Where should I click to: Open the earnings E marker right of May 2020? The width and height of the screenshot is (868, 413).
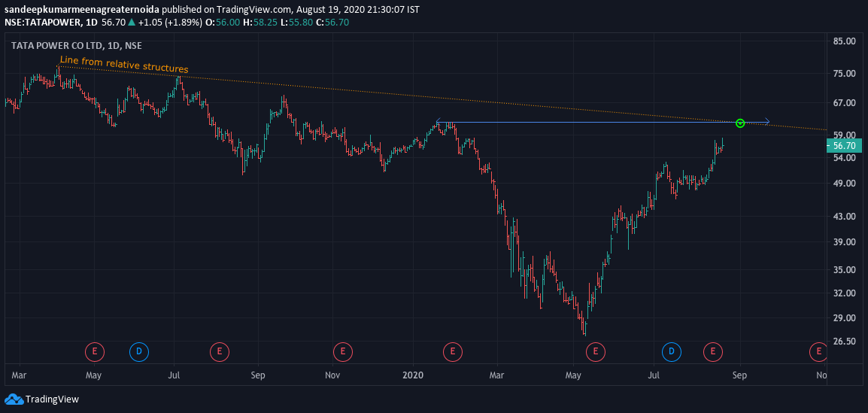point(596,351)
